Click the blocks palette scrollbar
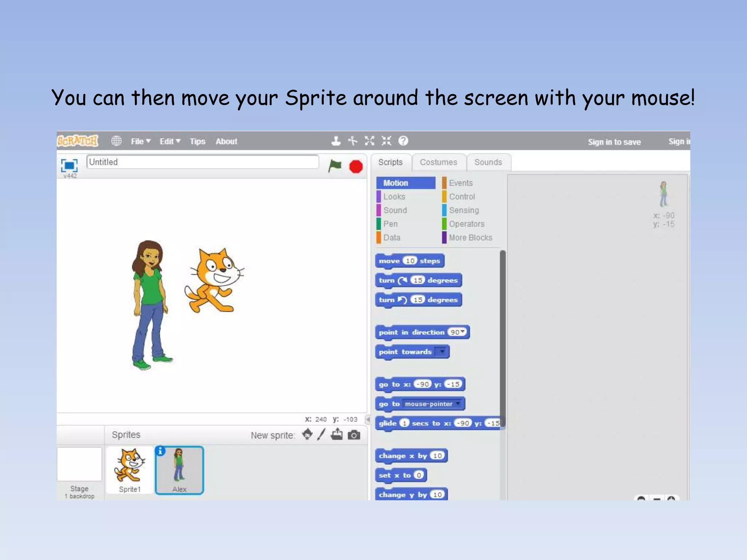The image size is (747, 560). pyautogui.click(x=503, y=339)
